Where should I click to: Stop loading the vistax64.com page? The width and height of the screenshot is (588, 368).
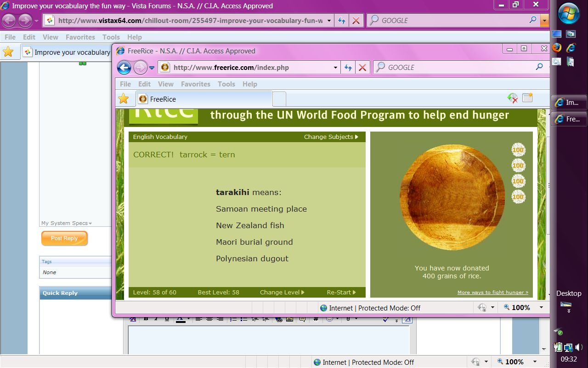pos(356,21)
